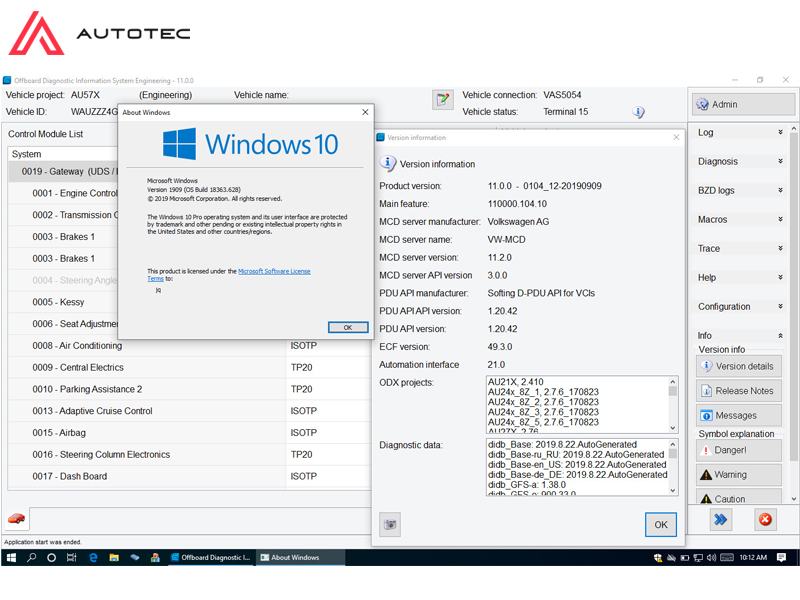Click OK in Version information dialog
The image size is (800, 600).
click(x=661, y=524)
